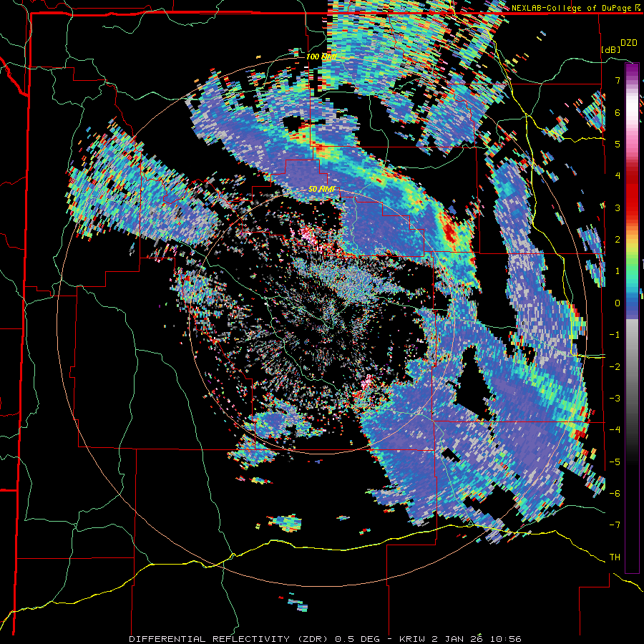Click the [dB] units label
This screenshot has height=644, width=644.
(611, 49)
